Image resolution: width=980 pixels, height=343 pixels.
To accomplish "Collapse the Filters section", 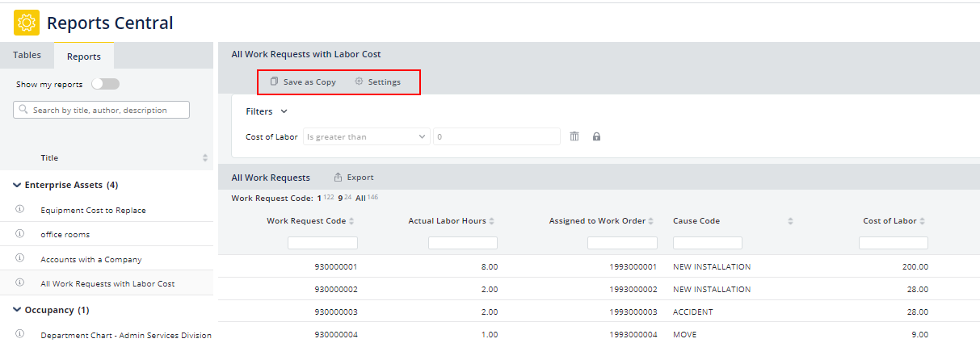I will [x=284, y=111].
